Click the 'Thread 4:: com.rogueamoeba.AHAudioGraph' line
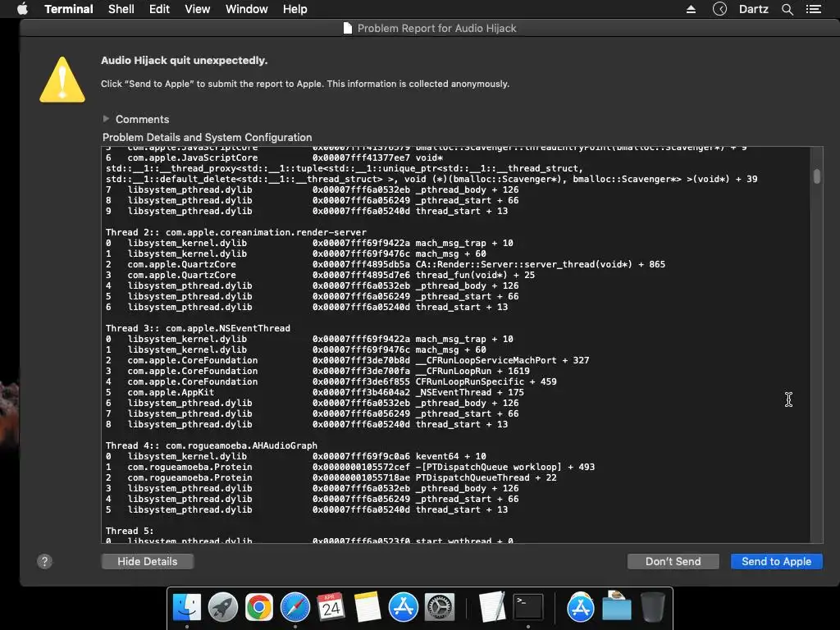This screenshot has width=840, height=630. (211, 445)
